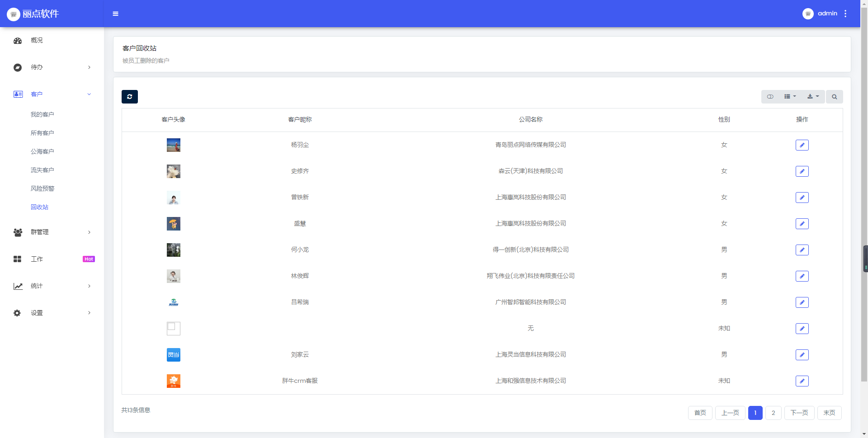Toggle card view switch in table toolbar
Screen dimensions: 868x438
770,97
